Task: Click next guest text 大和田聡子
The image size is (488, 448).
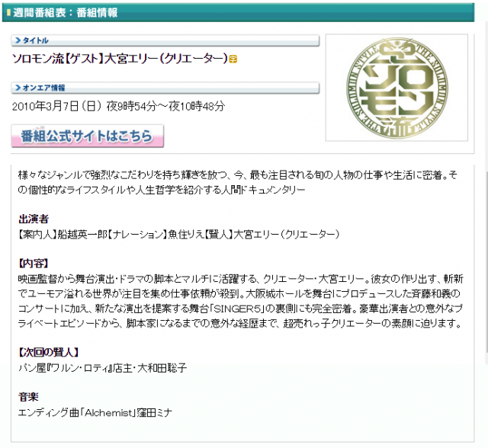Action: coord(162,368)
